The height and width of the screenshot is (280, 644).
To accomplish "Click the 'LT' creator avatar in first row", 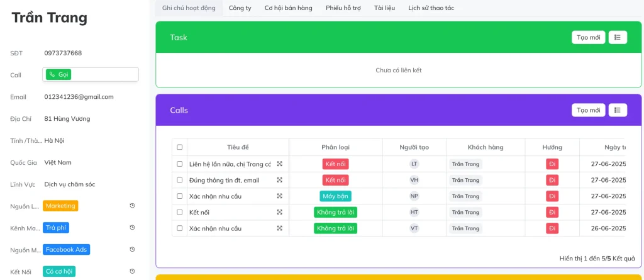I will tap(414, 164).
